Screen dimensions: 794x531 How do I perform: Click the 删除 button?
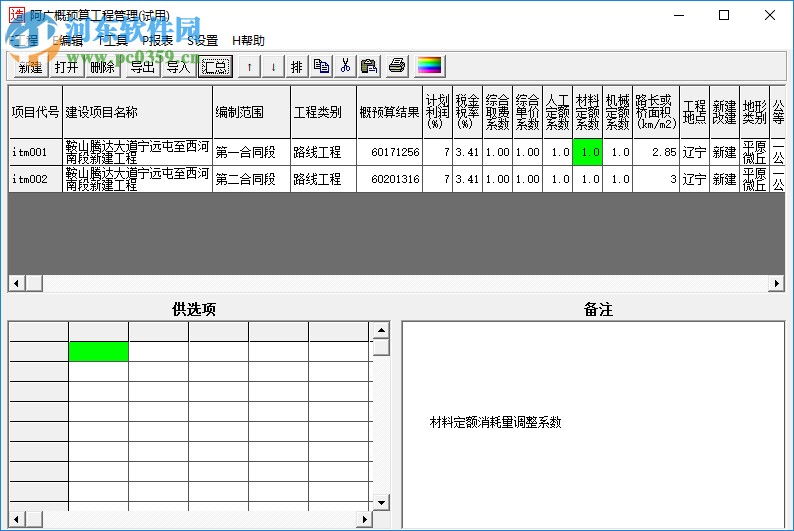(x=103, y=66)
